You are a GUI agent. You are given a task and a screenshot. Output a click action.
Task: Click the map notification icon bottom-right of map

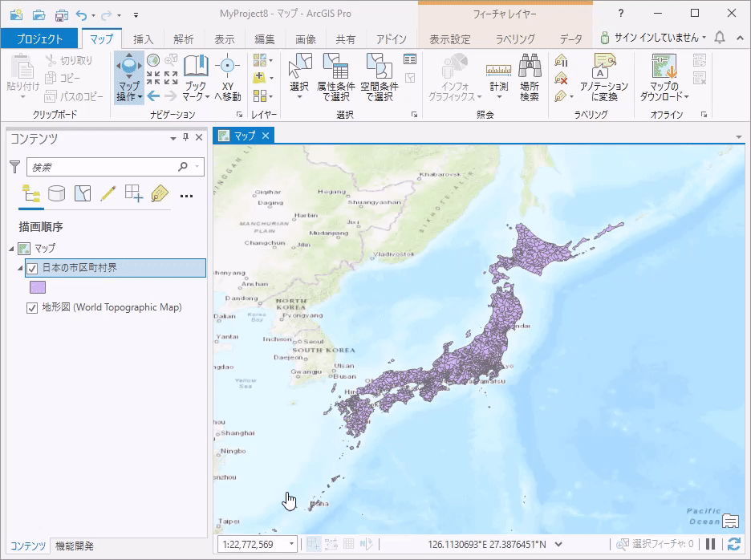coord(730,520)
